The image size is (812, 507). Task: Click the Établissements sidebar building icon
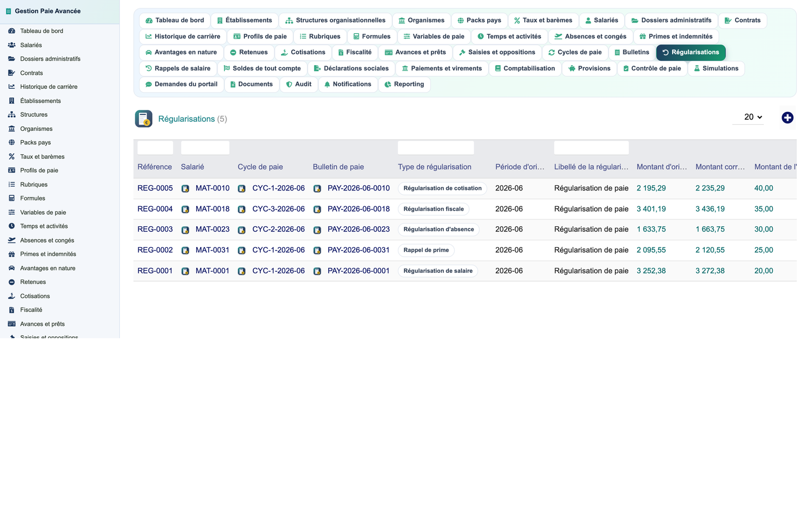click(12, 101)
